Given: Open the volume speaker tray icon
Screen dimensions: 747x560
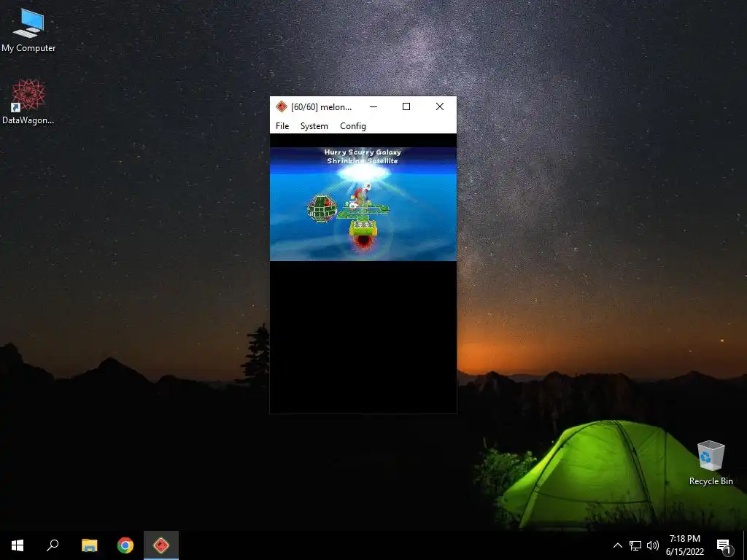Looking at the screenshot, I should (x=653, y=545).
